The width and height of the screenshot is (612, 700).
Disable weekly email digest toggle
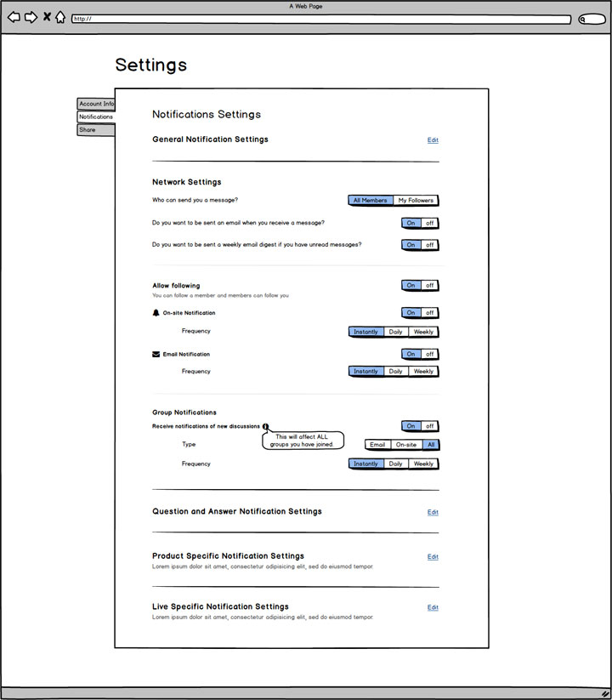[429, 245]
